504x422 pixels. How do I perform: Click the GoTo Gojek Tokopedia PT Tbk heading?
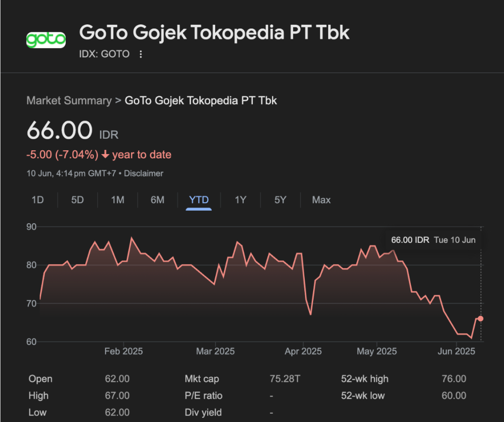click(x=214, y=33)
